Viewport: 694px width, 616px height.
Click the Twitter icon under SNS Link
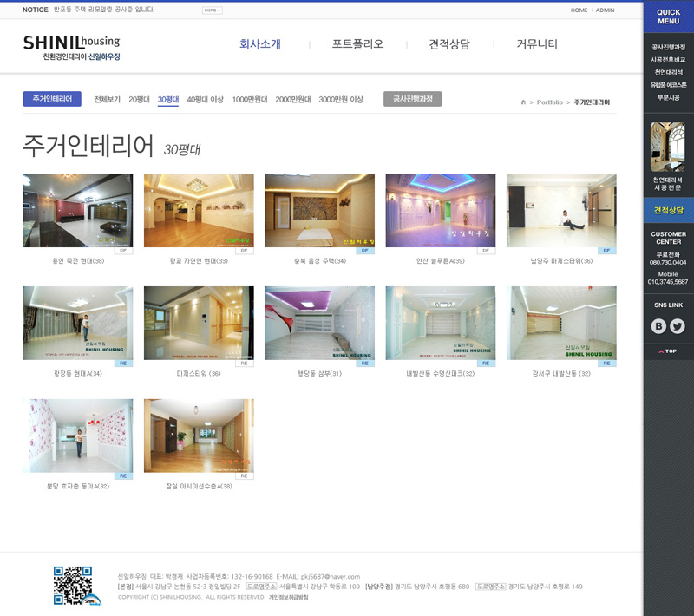click(x=678, y=326)
